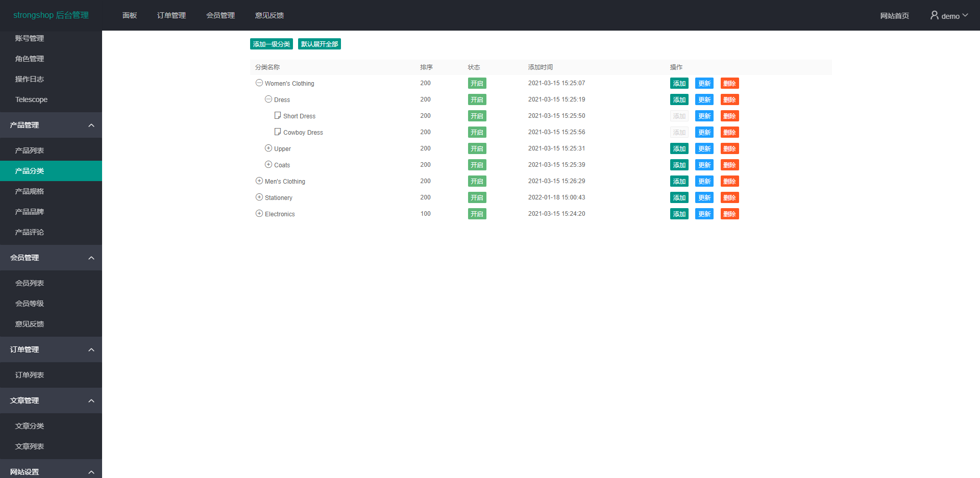Delete the Short Dress category

(x=730, y=116)
